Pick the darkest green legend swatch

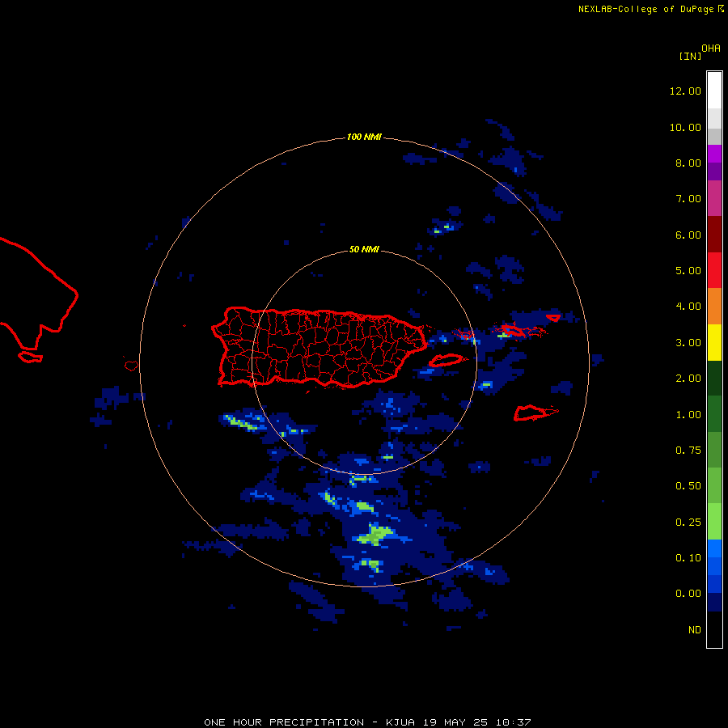click(x=714, y=378)
